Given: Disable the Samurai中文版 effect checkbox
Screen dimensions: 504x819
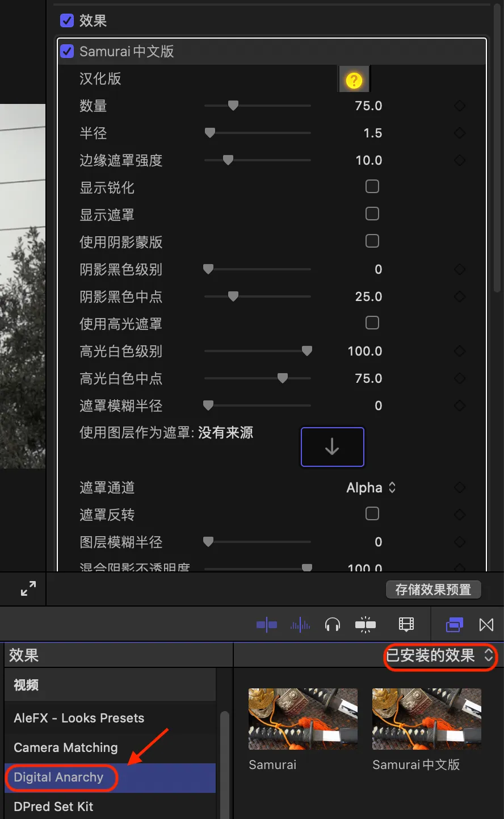Looking at the screenshot, I should coord(67,52).
